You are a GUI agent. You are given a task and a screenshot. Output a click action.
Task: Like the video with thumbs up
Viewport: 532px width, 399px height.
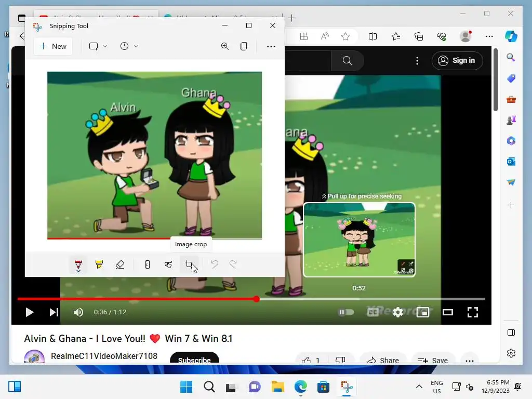(x=311, y=360)
